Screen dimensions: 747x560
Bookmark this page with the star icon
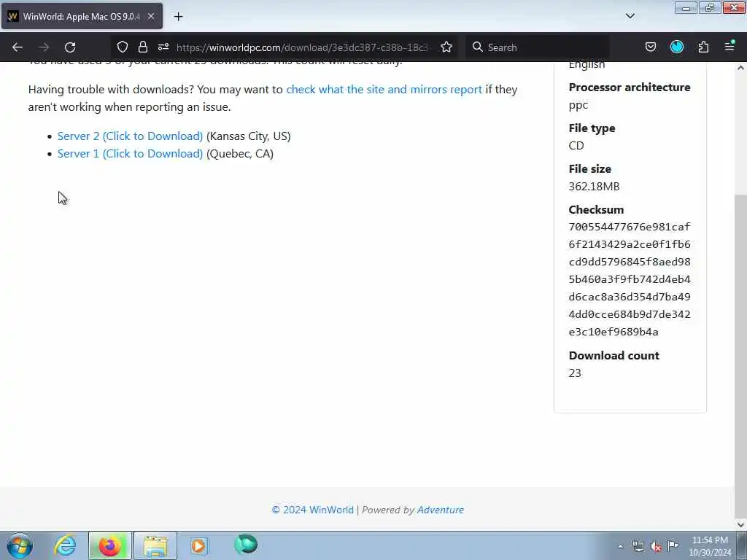pyautogui.click(x=446, y=47)
